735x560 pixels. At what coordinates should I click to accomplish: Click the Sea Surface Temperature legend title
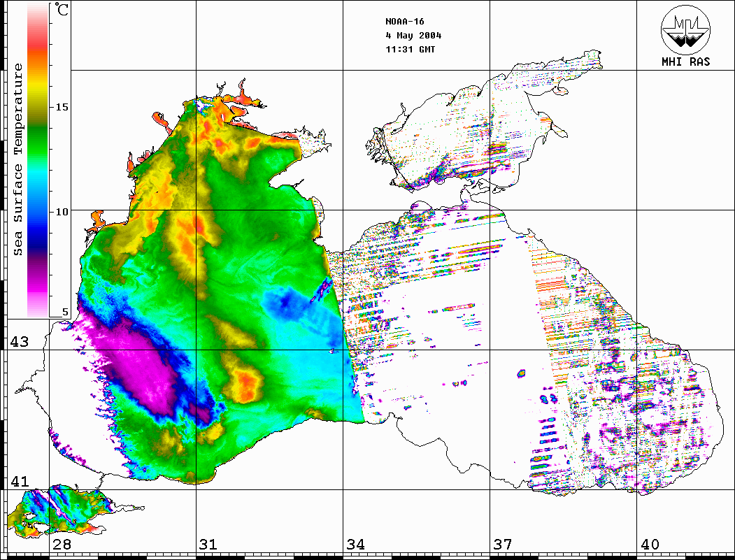17,159
